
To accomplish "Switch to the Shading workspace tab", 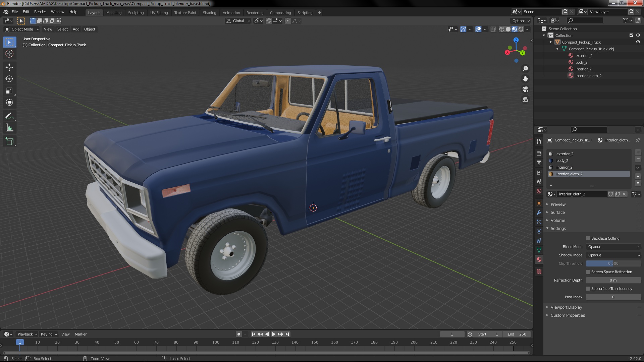I will (x=209, y=13).
